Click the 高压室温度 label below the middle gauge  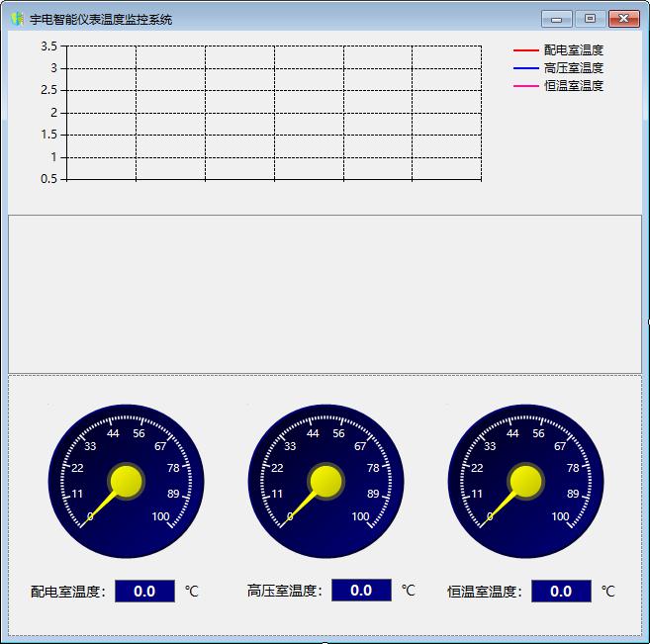(x=284, y=592)
